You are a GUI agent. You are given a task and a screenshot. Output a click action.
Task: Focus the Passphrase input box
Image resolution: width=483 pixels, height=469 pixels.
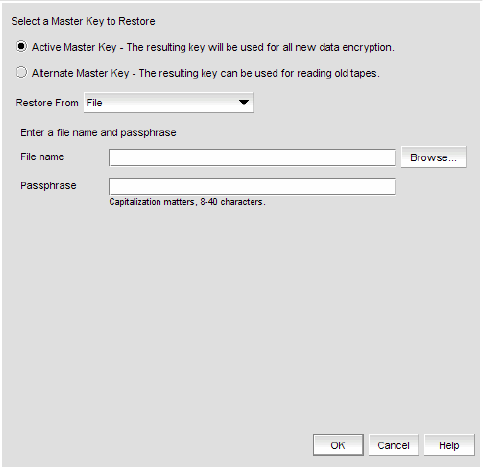tap(252, 186)
